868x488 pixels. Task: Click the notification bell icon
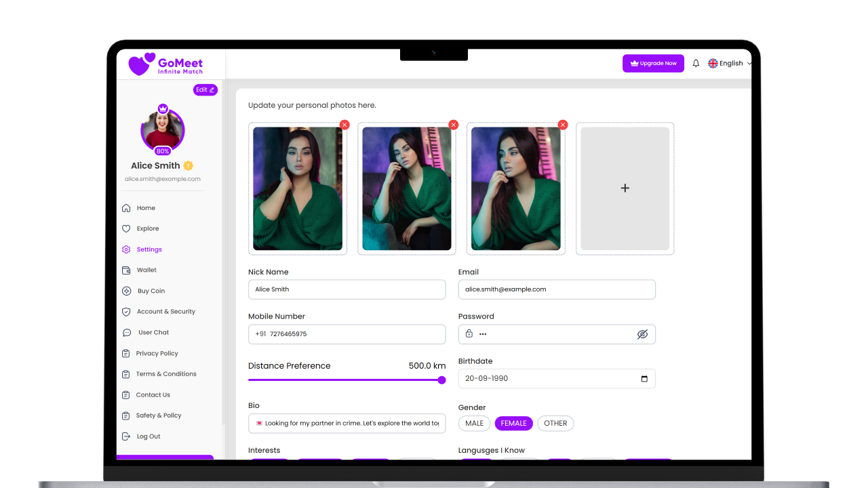(x=696, y=63)
